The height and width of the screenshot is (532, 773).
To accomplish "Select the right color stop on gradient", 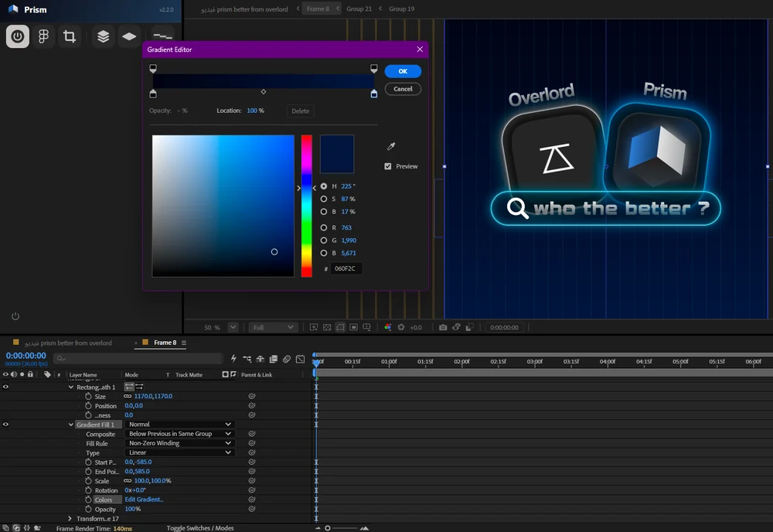I will point(374,94).
